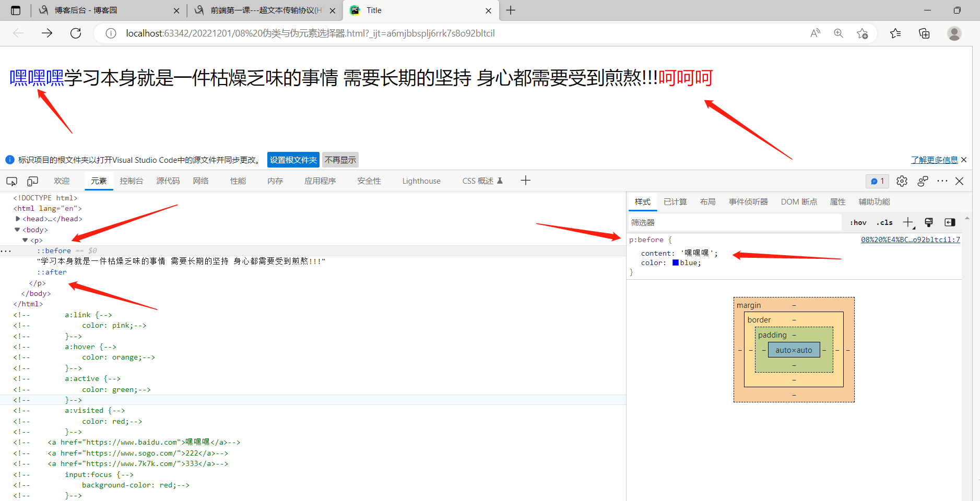
Task: Click the 设置根文件夹 button
Action: [293, 160]
